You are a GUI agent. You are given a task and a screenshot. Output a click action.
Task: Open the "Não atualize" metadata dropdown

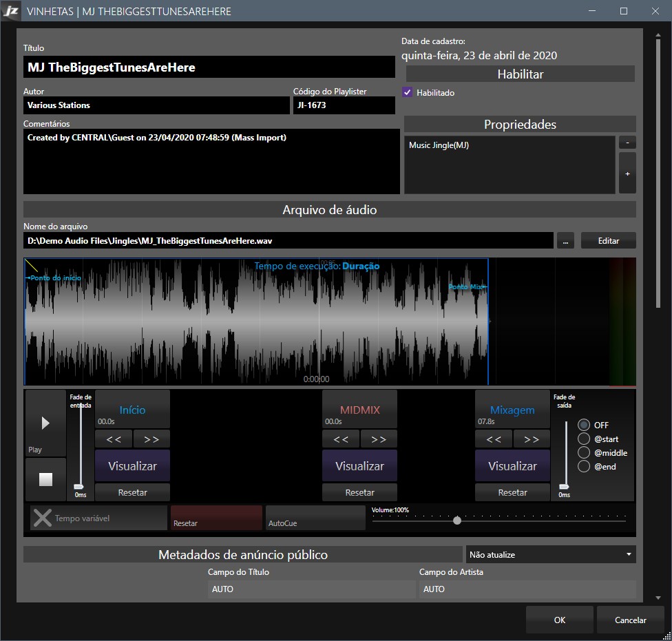(550, 554)
